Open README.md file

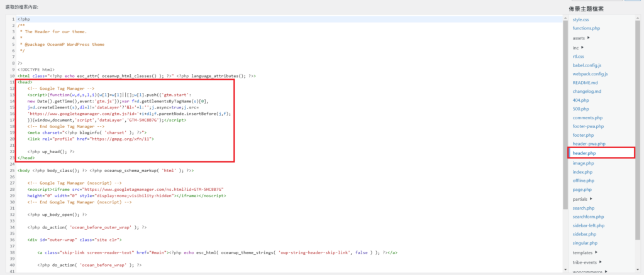[x=586, y=83]
